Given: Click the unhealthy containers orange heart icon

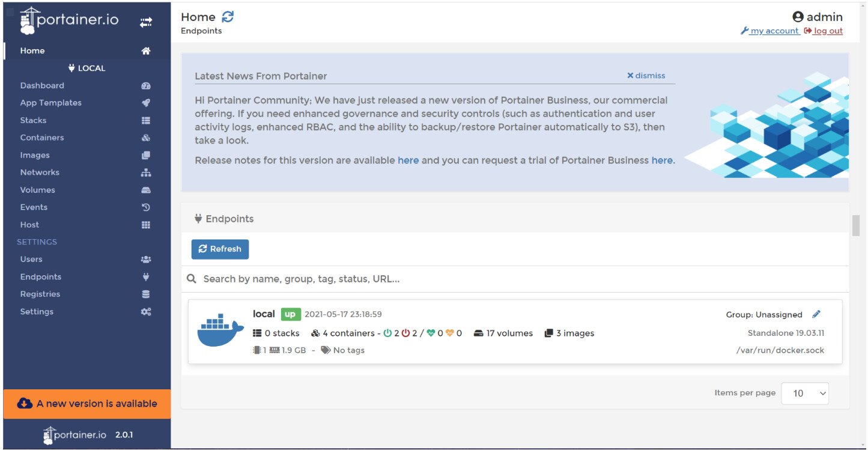Looking at the screenshot, I should (x=449, y=333).
